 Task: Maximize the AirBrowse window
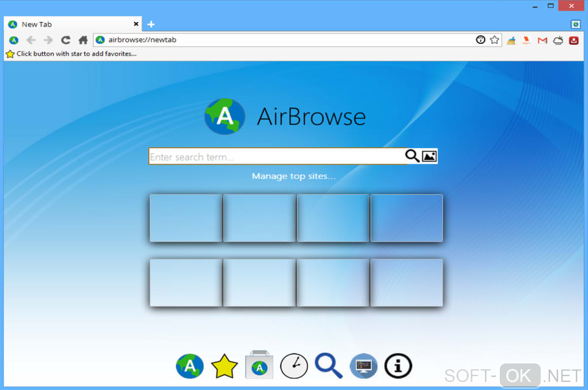tap(551, 6)
